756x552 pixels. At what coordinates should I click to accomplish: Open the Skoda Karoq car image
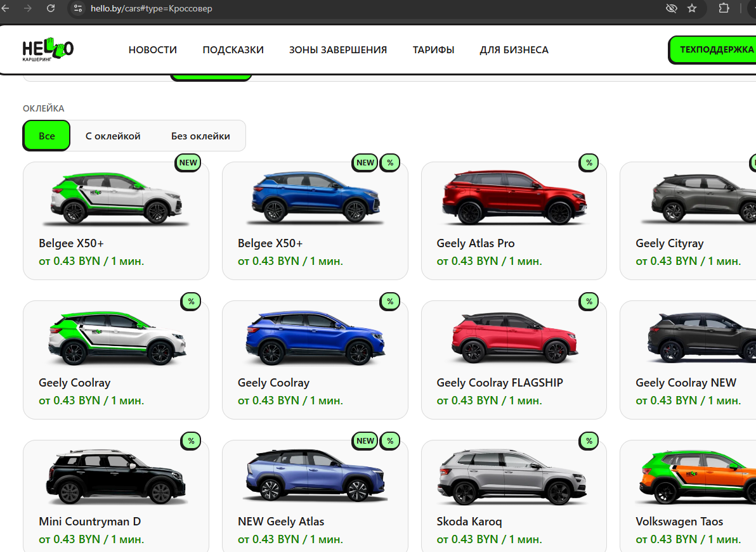click(x=512, y=477)
